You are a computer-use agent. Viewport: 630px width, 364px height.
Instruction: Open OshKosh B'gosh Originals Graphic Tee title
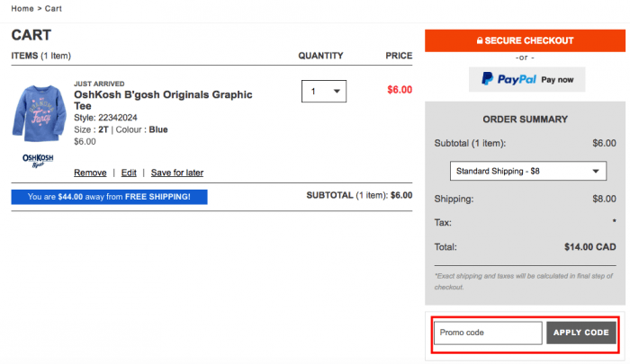point(163,101)
